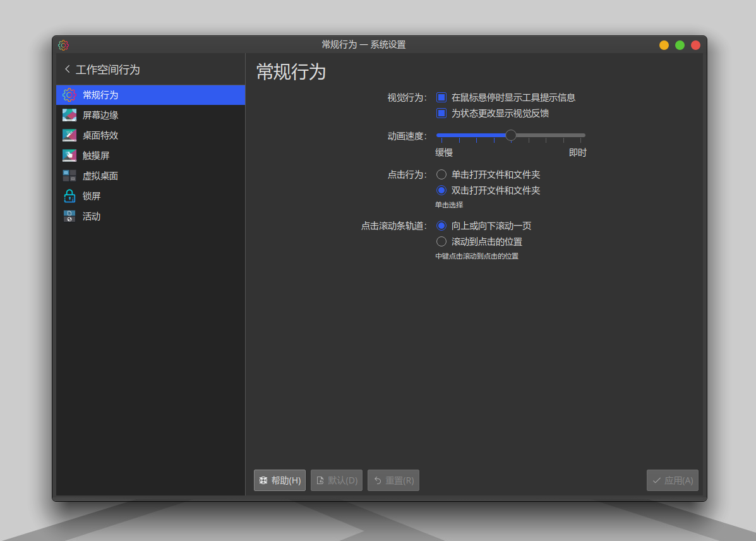Toggle 为状态更改显示视觉反馈 checkbox
The width and height of the screenshot is (756, 541).
coord(441,113)
